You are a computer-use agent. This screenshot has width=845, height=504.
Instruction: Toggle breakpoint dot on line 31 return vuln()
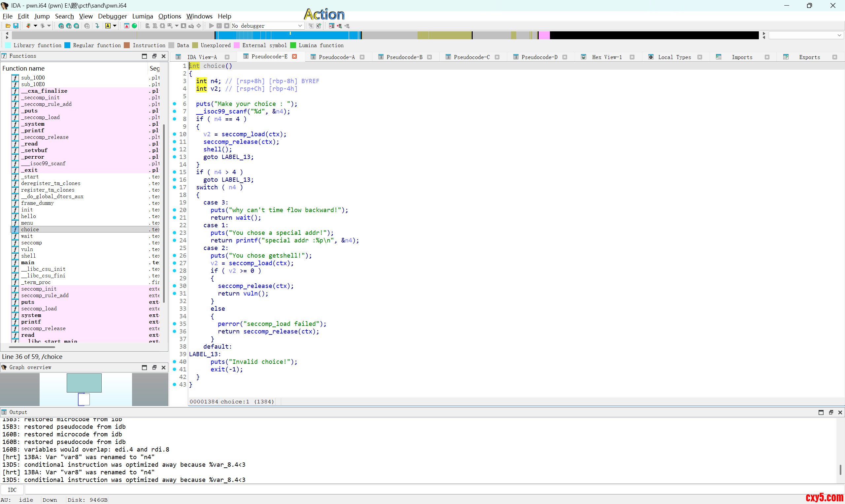(174, 294)
